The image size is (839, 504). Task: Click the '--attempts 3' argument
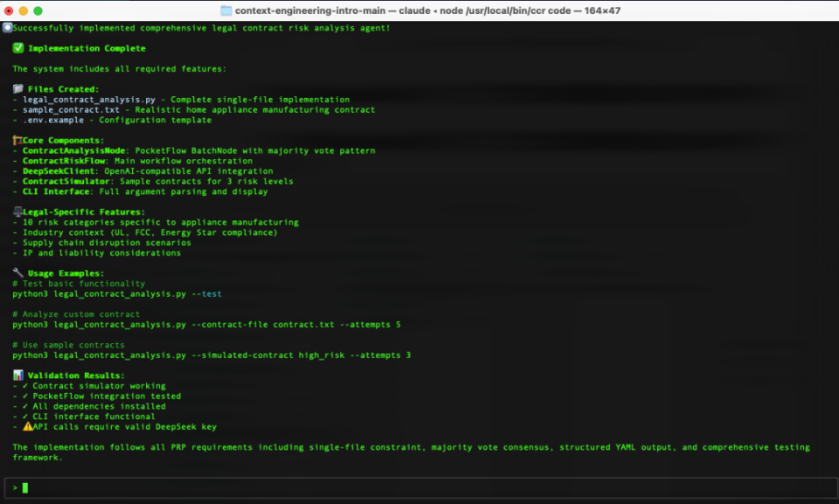380,355
